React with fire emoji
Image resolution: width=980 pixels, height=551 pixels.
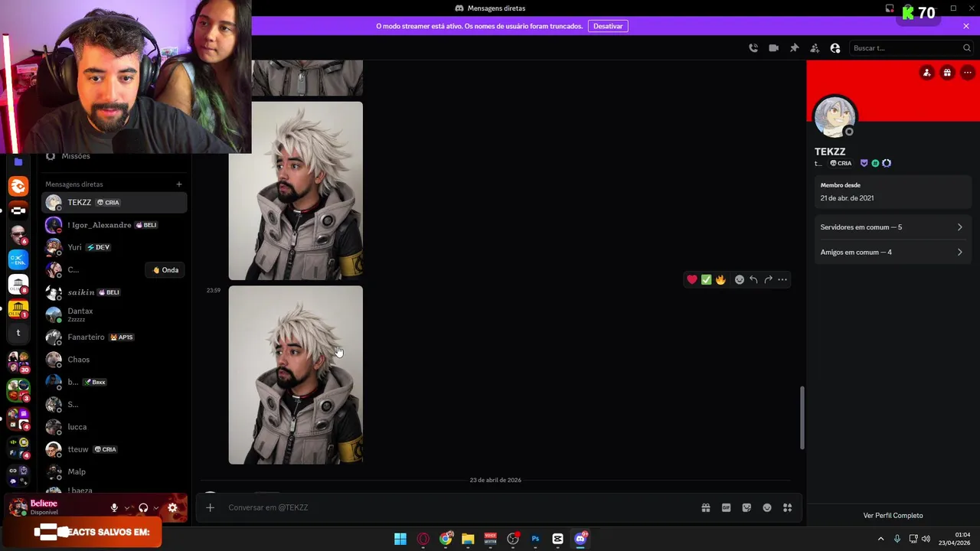pos(720,280)
